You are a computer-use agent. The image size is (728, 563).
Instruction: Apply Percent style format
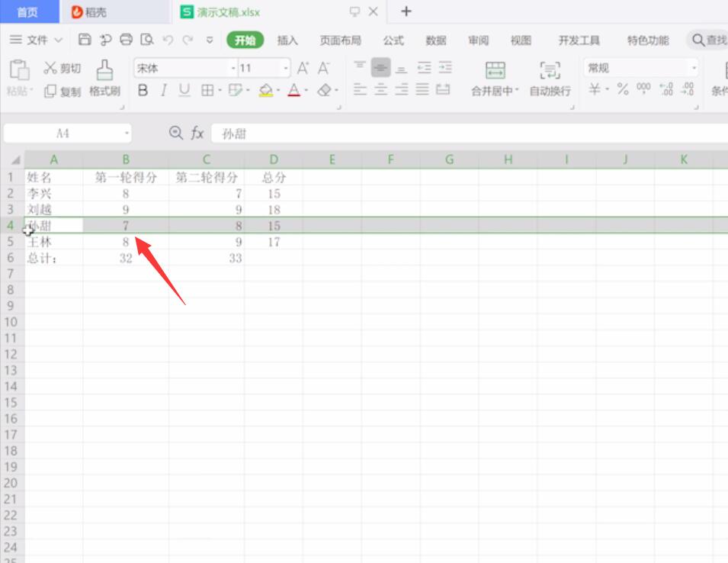[623, 88]
